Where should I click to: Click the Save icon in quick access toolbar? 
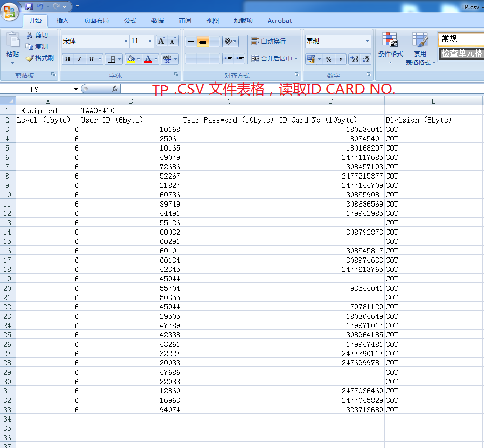point(29,7)
